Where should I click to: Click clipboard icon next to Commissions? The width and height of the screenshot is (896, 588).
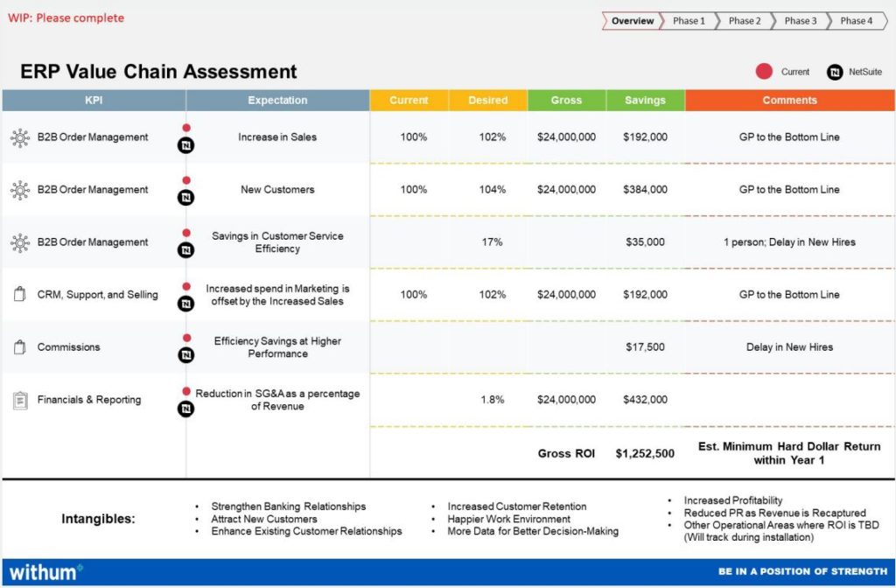click(19, 347)
